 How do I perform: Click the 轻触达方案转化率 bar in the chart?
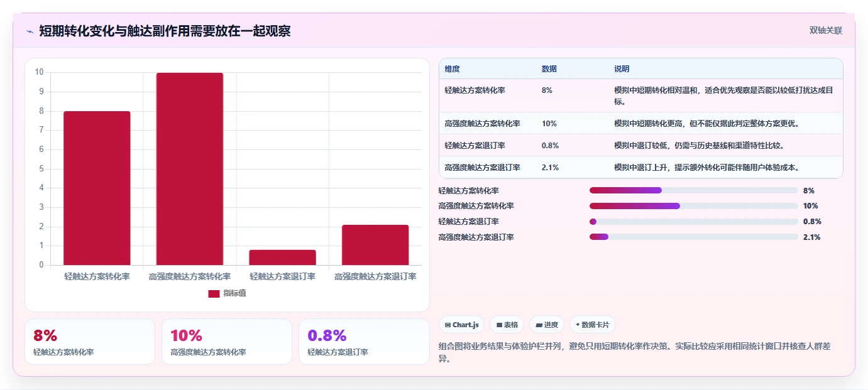tap(97, 188)
